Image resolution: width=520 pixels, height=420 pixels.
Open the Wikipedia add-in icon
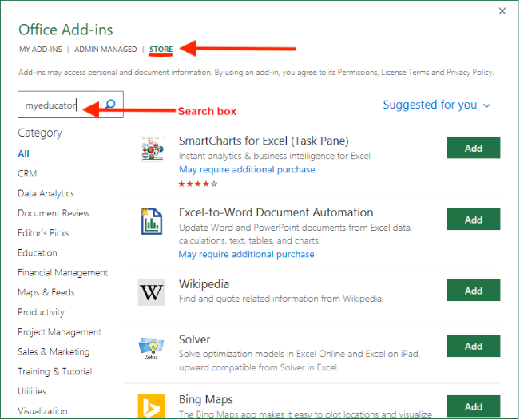(152, 292)
